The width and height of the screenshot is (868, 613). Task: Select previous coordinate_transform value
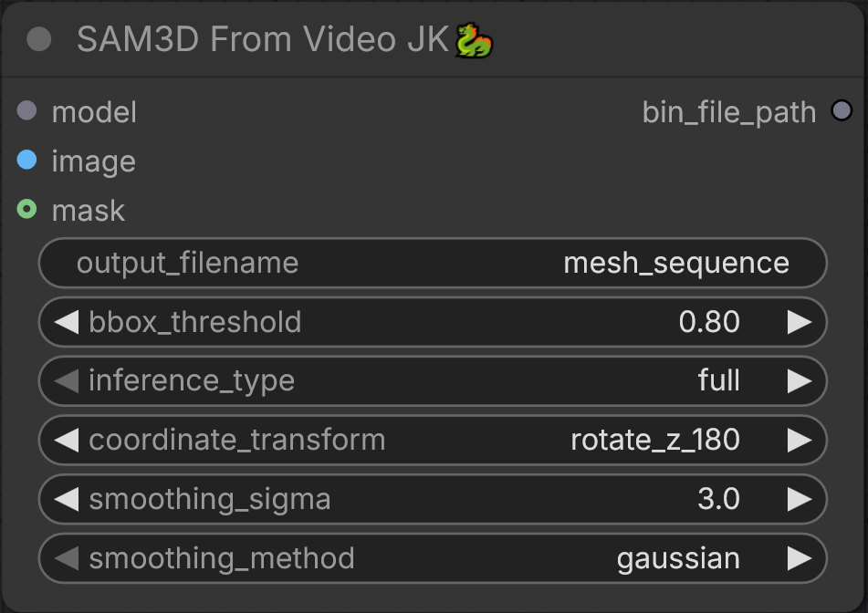tap(67, 440)
